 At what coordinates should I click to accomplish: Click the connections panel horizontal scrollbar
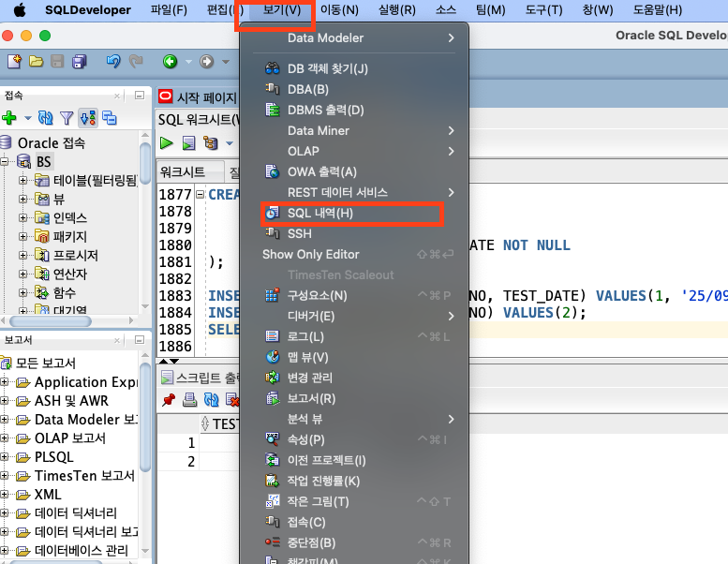pyautogui.click(x=51, y=320)
